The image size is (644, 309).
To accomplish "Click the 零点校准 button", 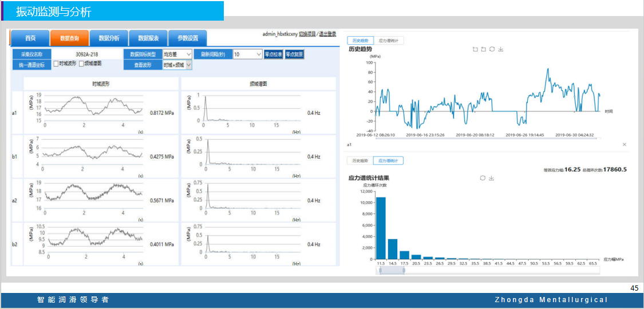I will tap(273, 54).
